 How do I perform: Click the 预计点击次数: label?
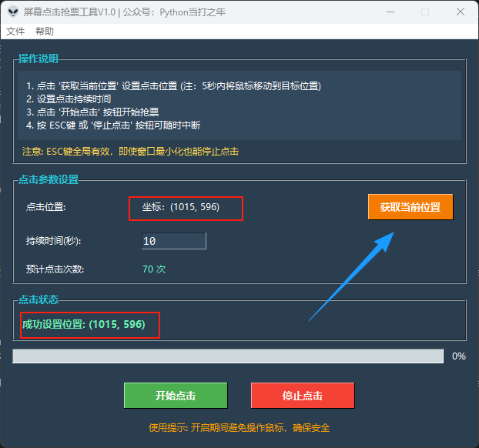55,269
